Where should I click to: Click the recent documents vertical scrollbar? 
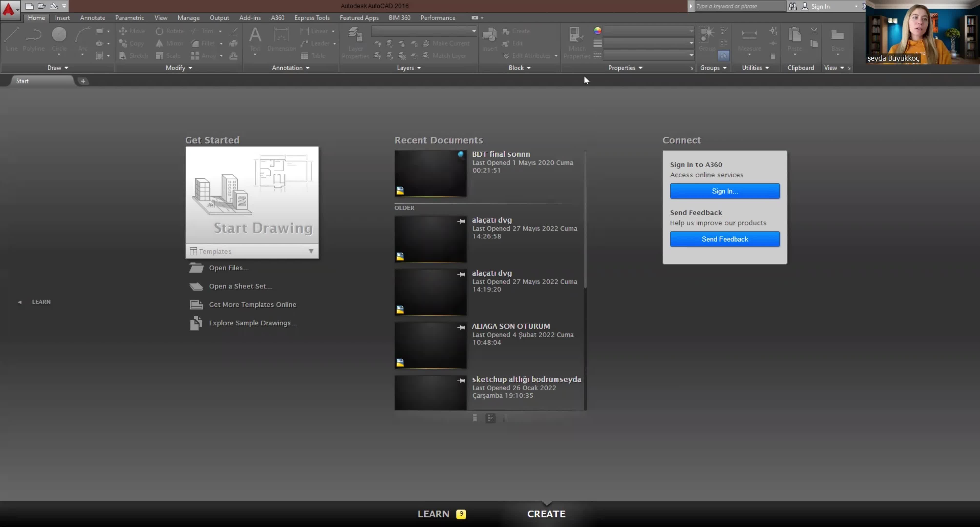585,220
